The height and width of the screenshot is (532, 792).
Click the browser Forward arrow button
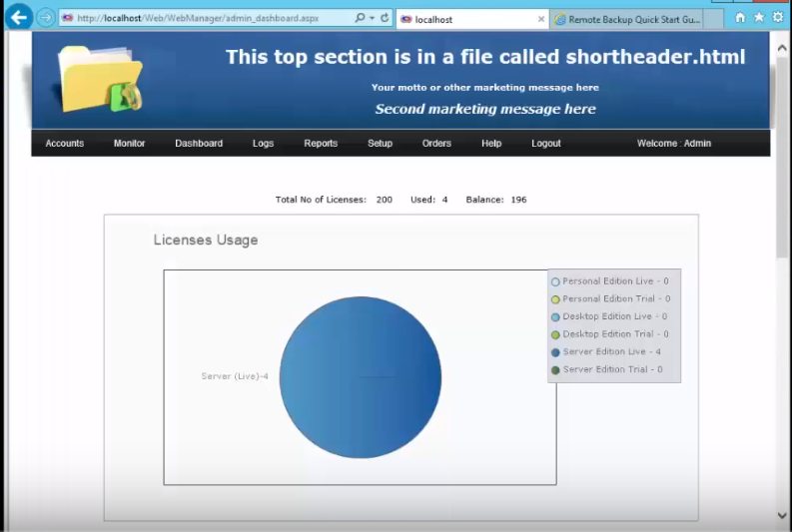[46, 18]
